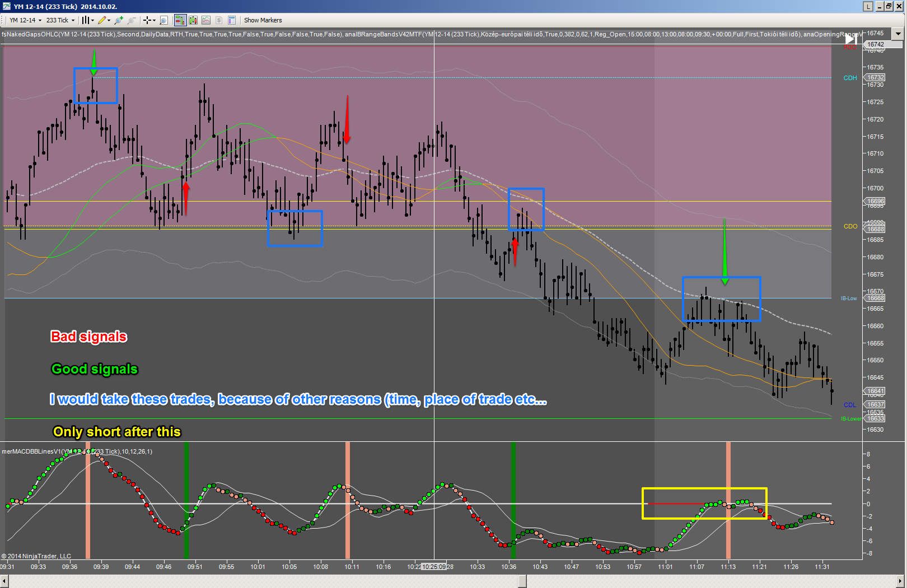Screen dimensions: 907x588
Task: Open the 233 Tick interval dropdown
Action: pos(60,20)
